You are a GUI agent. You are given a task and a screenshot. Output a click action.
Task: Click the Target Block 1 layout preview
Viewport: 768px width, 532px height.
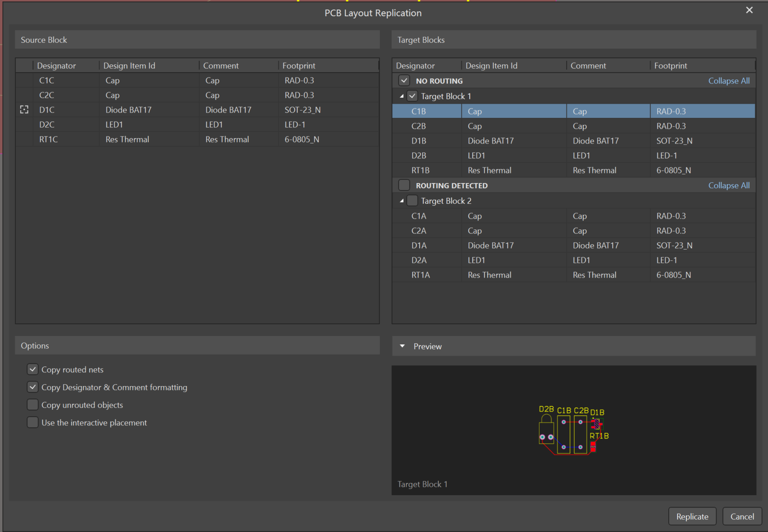coord(573,430)
